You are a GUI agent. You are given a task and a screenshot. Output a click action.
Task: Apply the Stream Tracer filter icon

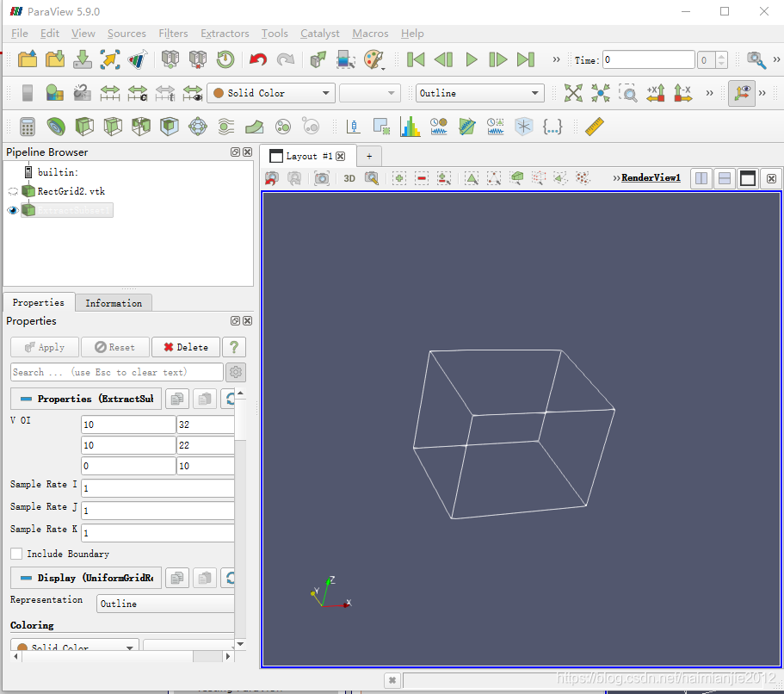click(x=226, y=127)
